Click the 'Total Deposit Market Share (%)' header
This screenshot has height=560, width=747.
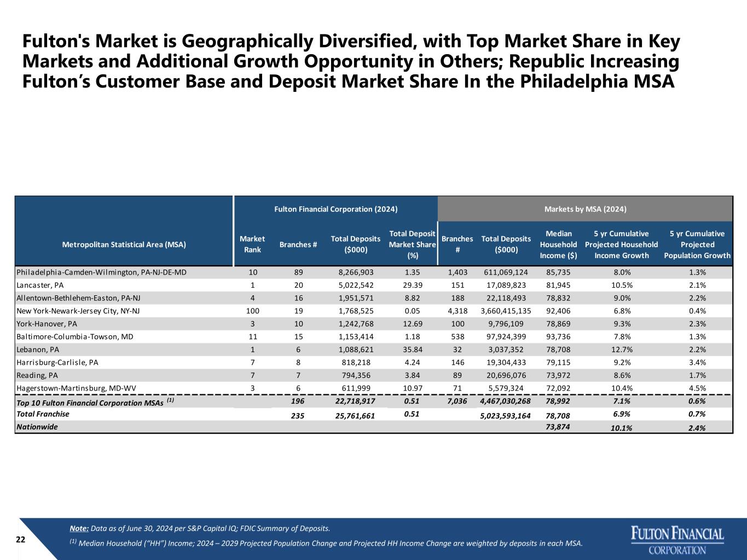point(413,244)
